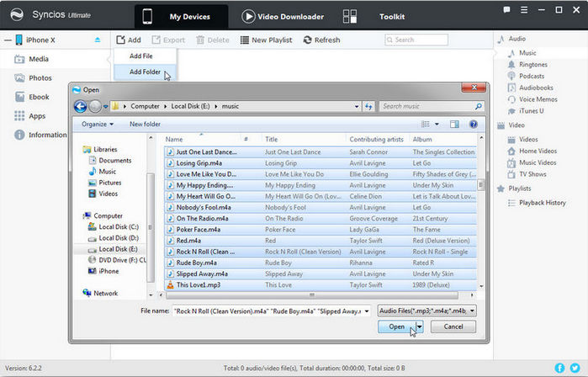This screenshot has width=588, height=377.
Task: Sort by Contributing artists column
Action: point(377,140)
